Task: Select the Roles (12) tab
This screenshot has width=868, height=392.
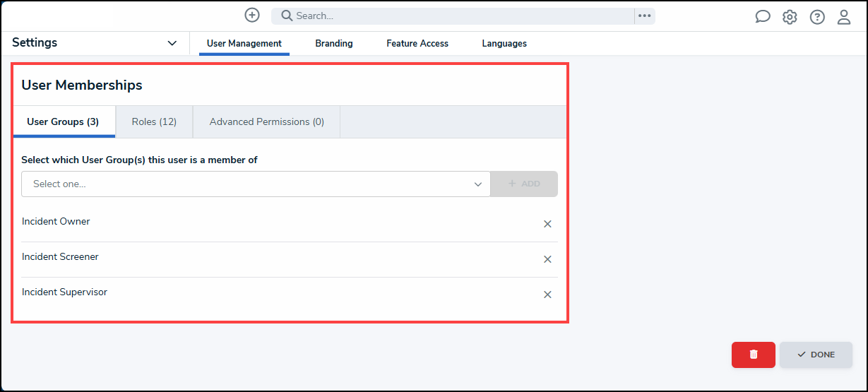Action: pos(154,121)
